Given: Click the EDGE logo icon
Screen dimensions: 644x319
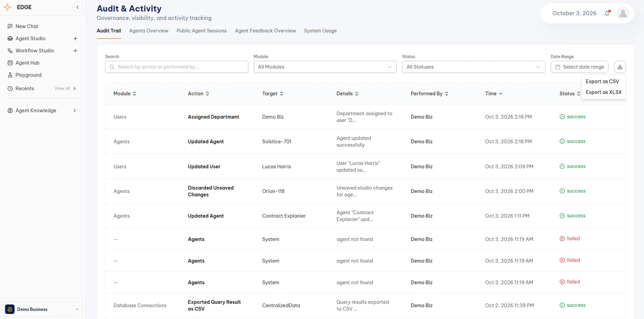Looking at the screenshot, I should click(x=7, y=7).
